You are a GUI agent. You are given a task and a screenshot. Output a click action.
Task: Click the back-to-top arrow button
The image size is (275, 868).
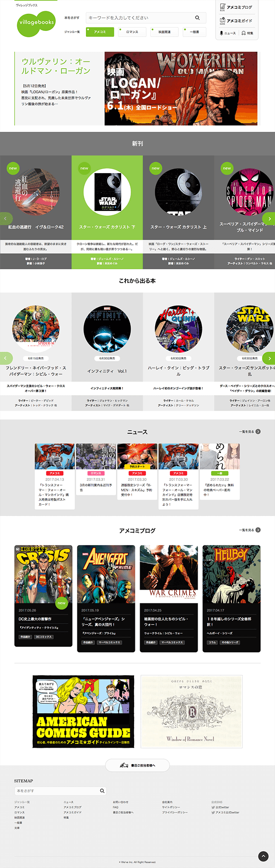pyautogui.click(x=263, y=856)
